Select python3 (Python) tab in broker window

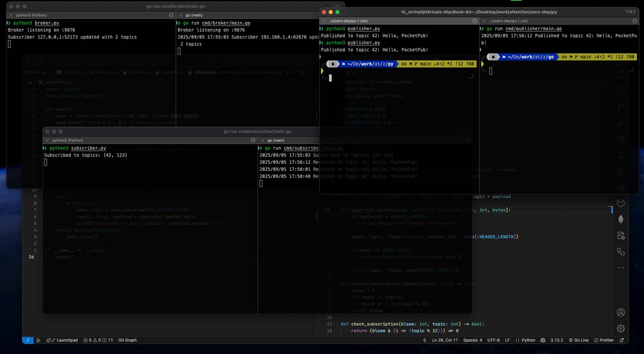[x=91, y=15]
